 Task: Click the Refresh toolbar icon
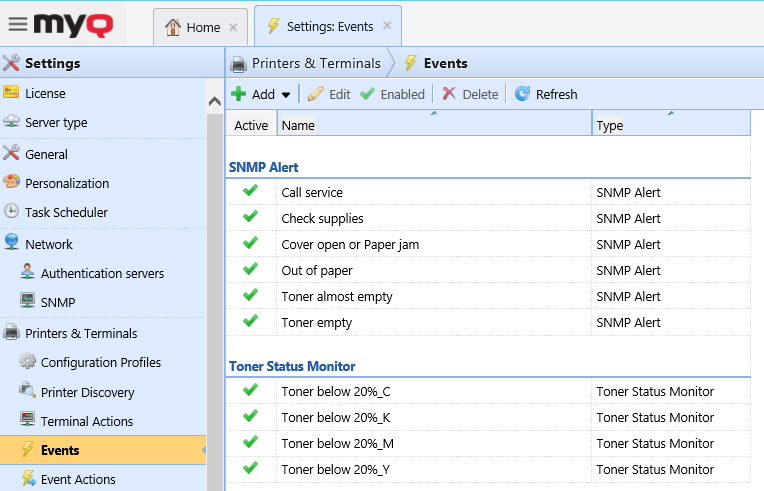tap(522, 94)
